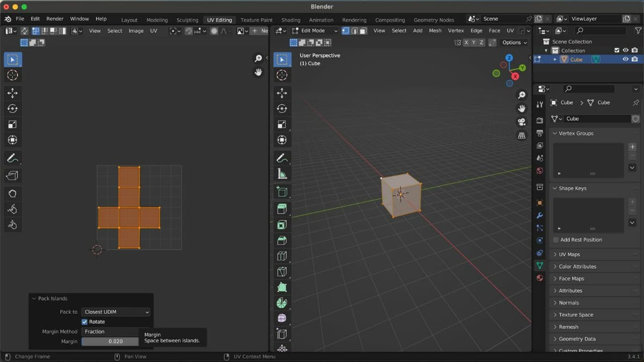Click the Cube mesh name field
644x362 pixels.
[597, 119]
